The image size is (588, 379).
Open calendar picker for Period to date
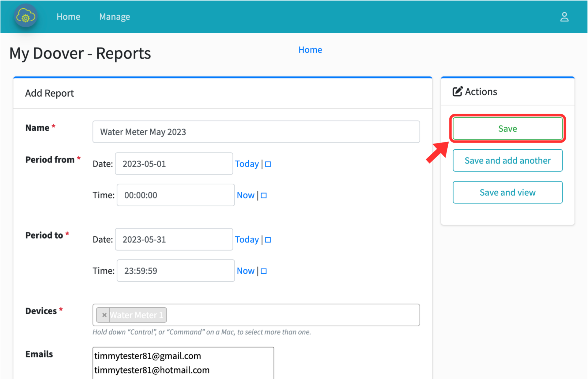pyautogui.click(x=268, y=240)
